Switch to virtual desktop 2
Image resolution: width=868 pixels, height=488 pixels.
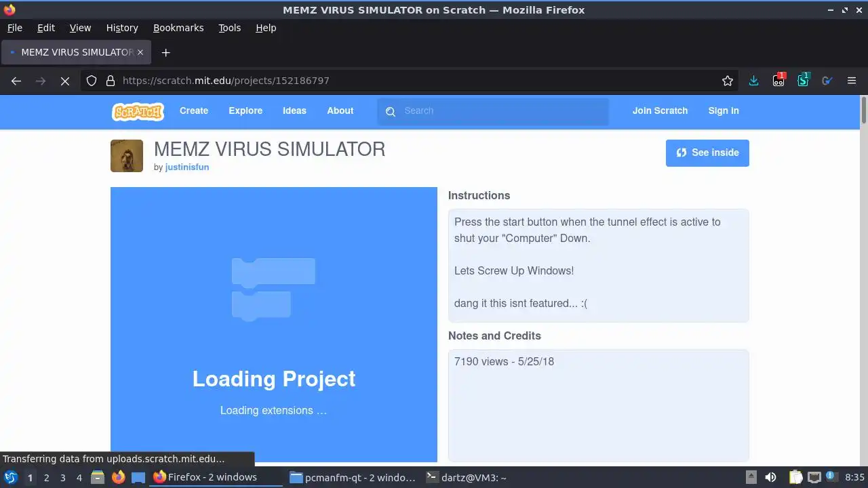click(46, 478)
